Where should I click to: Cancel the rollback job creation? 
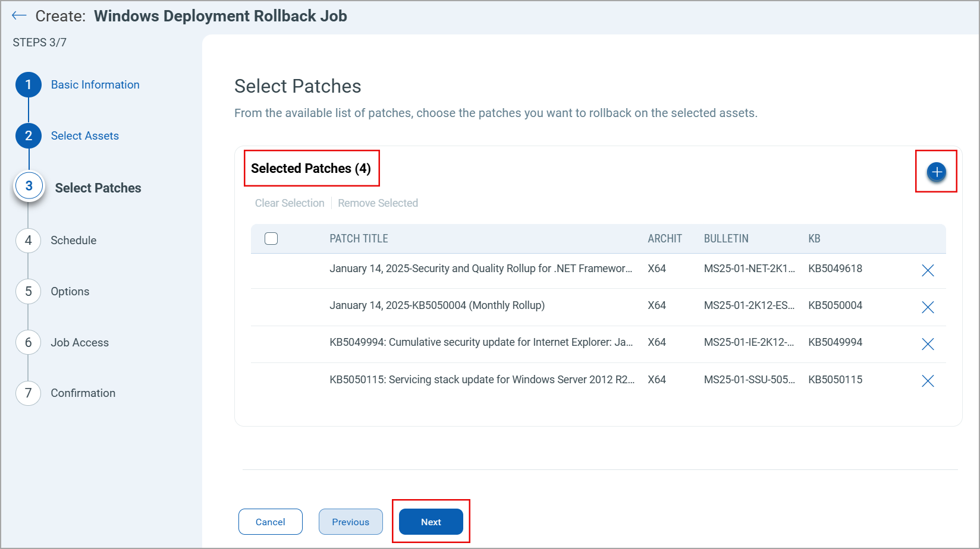pyautogui.click(x=270, y=522)
